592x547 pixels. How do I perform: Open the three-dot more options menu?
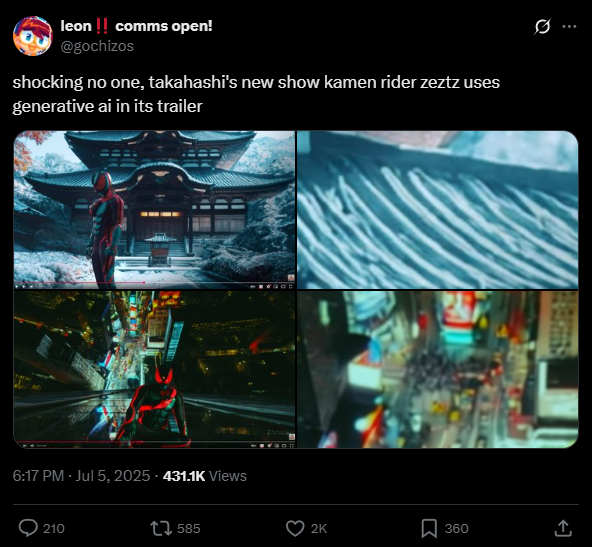[569, 26]
